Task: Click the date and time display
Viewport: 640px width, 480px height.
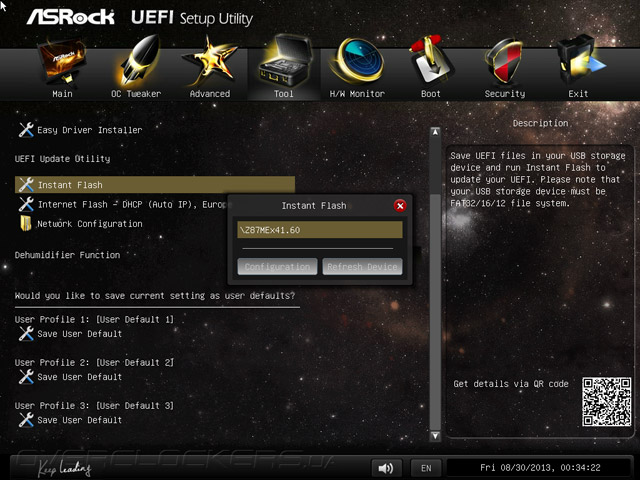Action: coord(540,468)
